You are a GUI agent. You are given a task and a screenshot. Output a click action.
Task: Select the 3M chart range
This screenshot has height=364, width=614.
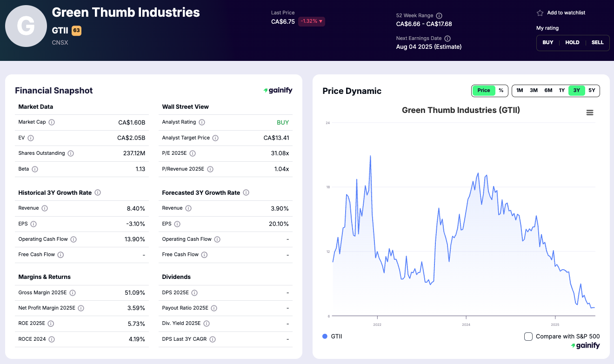tap(534, 91)
